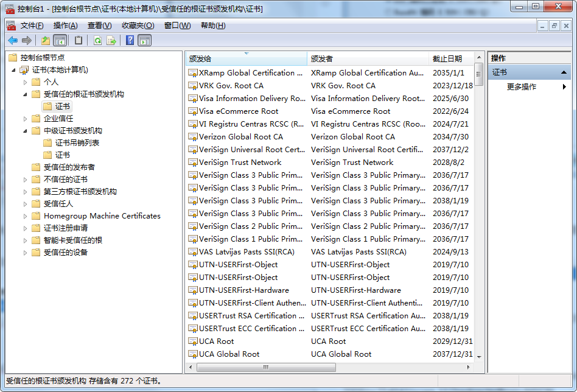
Task: Click the Export list toolbar icon
Action: click(x=111, y=41)
